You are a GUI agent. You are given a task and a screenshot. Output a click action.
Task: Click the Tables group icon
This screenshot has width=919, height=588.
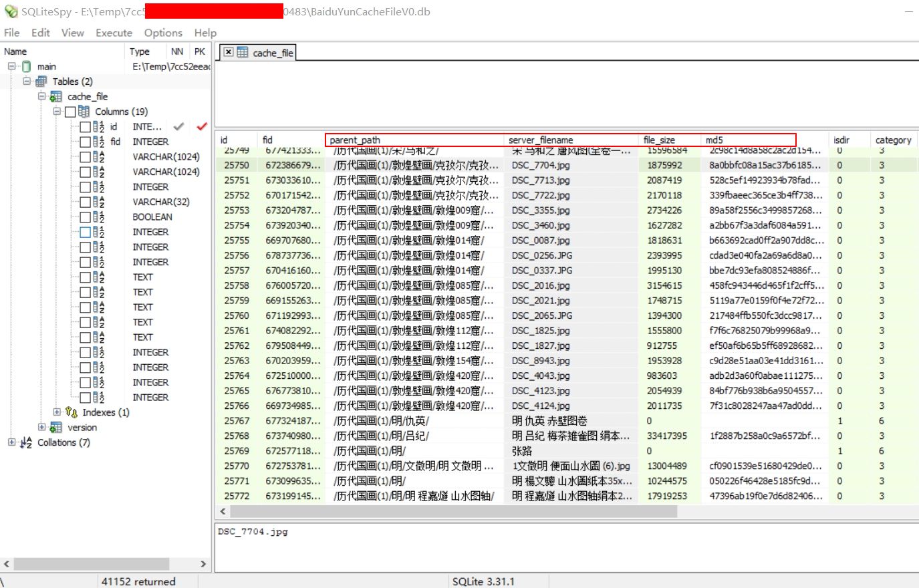[x=41, y=82]
